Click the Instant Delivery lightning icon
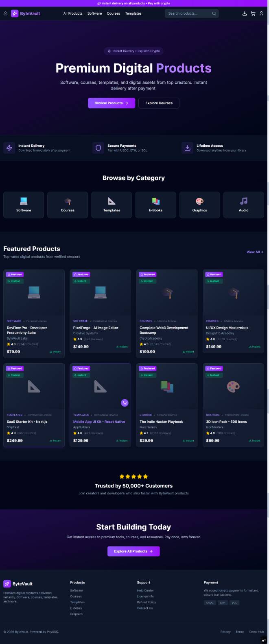The height and width of the screenshot is (644, 269). pyautogui.click(x=9, y=148)
